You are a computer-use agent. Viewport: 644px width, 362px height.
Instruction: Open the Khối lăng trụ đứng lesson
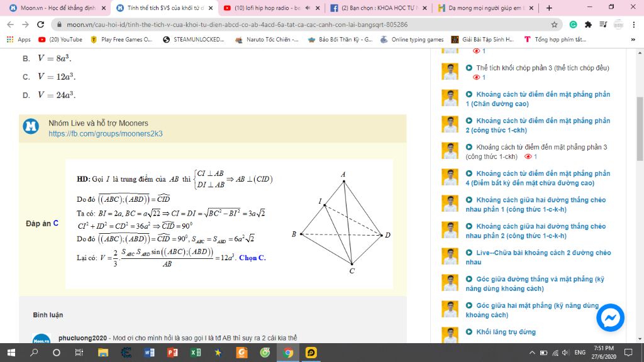point(506,332)
